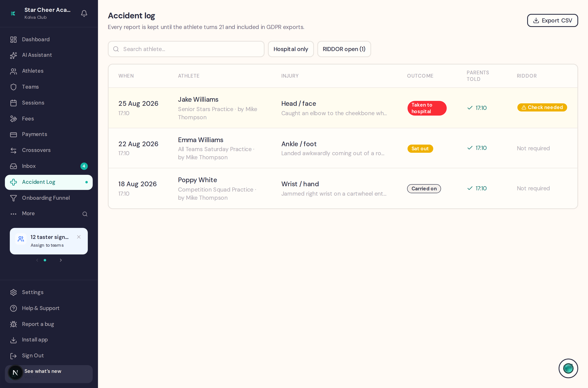The width and height of the screenshot is (588, 388).
Task: Click the Inbox badge showing 4
Action: tap(84, 166)
